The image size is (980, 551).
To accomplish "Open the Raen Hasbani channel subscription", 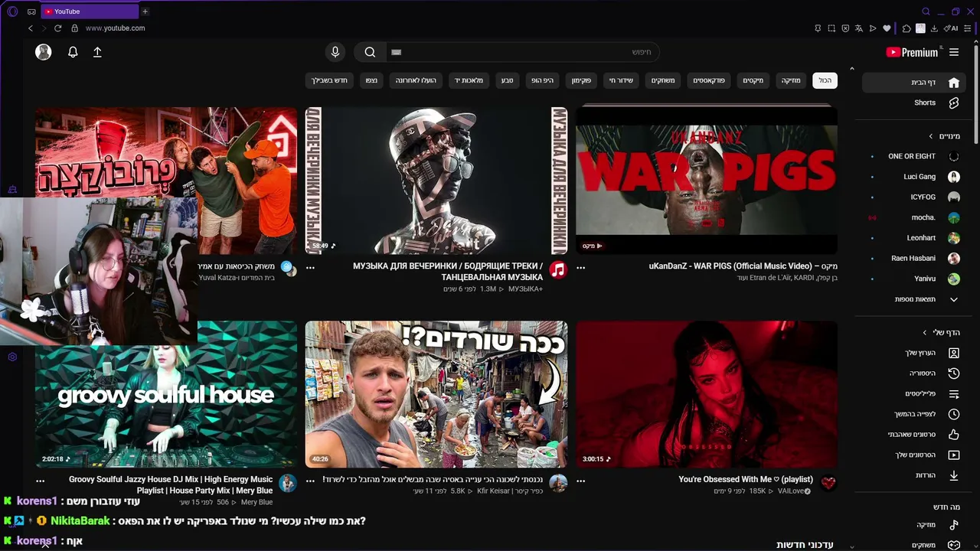I will point(914,259).
